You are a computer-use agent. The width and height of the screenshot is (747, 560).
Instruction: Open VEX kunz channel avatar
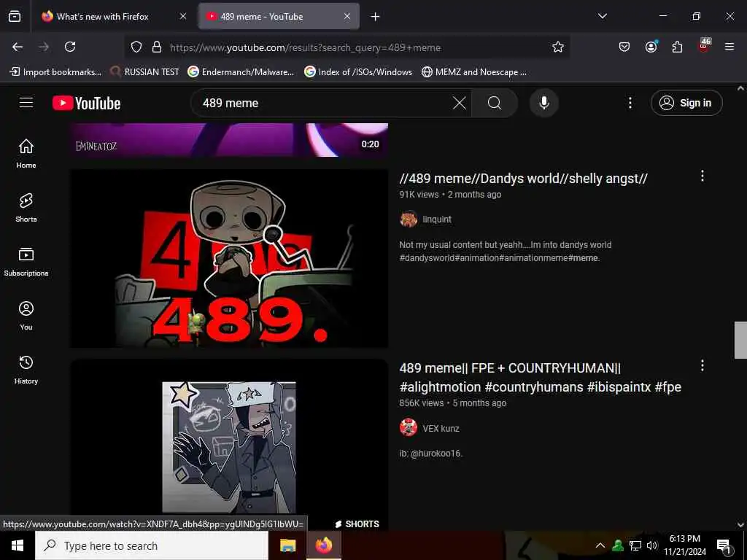click(x=409, y=427)
